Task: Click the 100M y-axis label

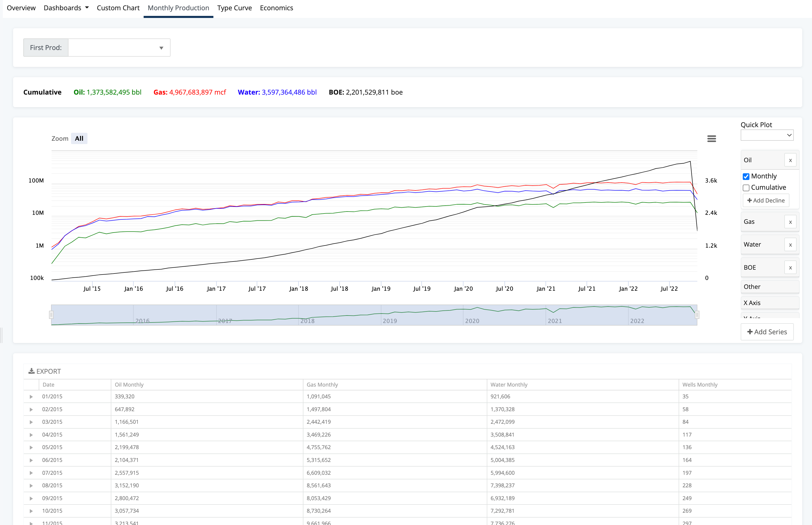Action: pyautogui.click(x=36, y=180)
